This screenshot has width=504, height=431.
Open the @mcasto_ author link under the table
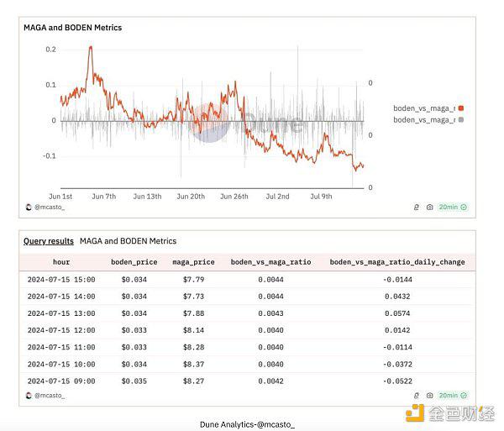pyautogui.click(x=50, y=396)
